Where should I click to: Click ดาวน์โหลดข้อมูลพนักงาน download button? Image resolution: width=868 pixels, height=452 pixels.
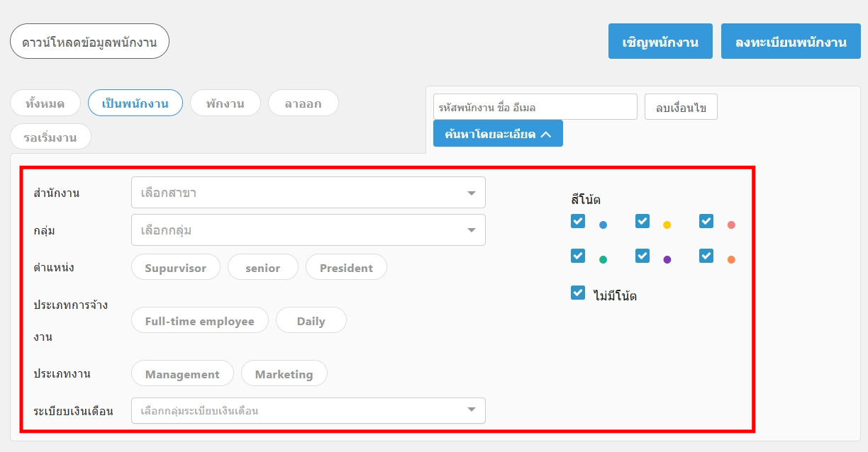[x=89, y=42]
